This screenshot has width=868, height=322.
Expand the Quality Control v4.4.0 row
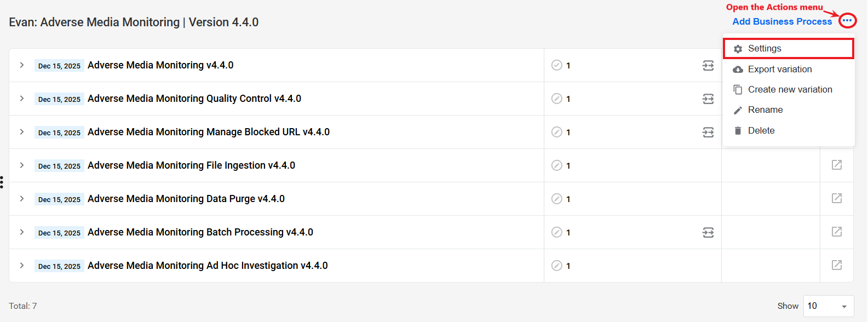(x=22, y=99)
